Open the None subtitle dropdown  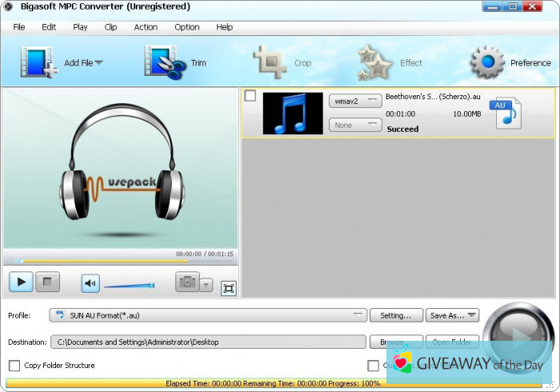click(355, 125)
